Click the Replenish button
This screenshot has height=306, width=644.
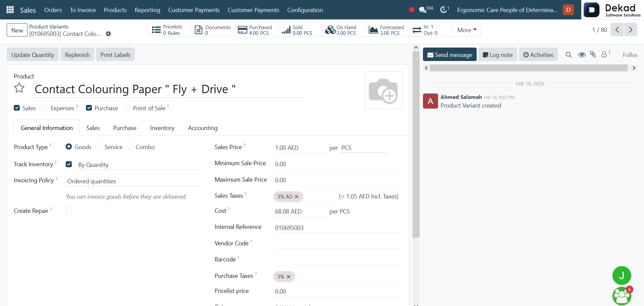tap(77, 55)
